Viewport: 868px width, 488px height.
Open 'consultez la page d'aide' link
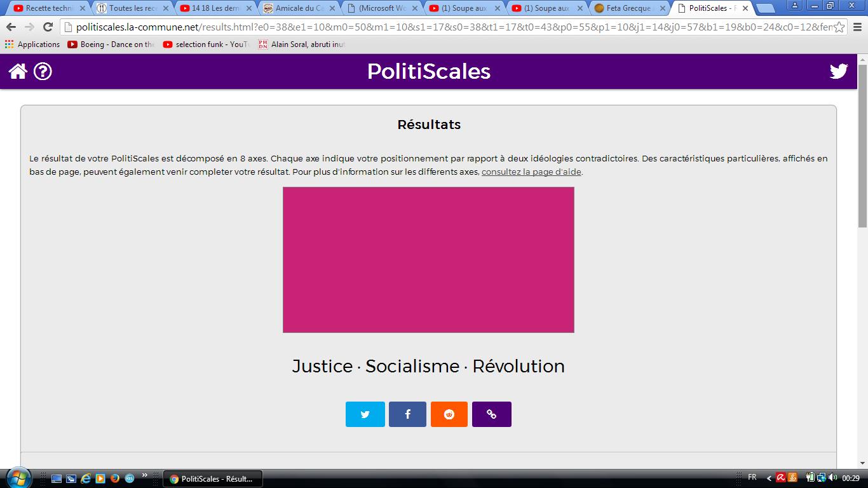(531, 172)
